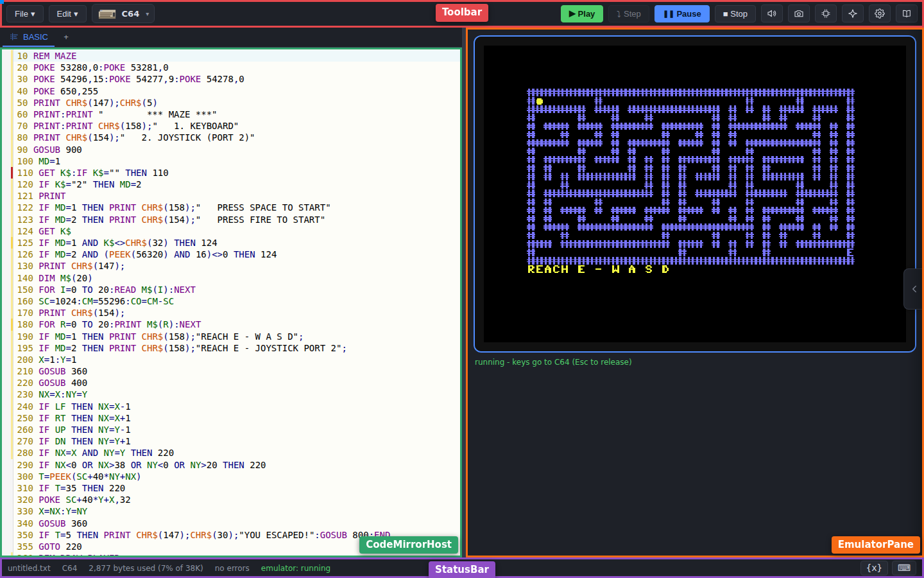The image size is (924, 578).
Task: Click the sparkle assistant icon
Action: pos(853,13)
